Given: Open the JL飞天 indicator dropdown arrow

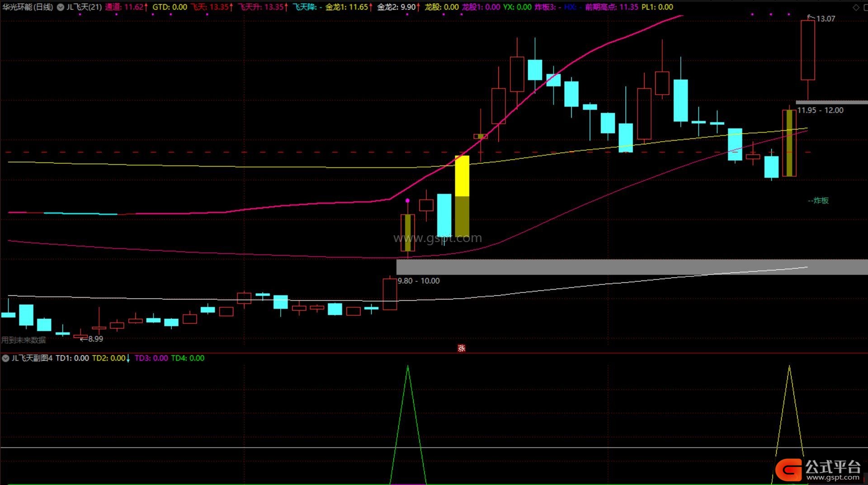Looking at the screenshot, I should tap(60, 7).
